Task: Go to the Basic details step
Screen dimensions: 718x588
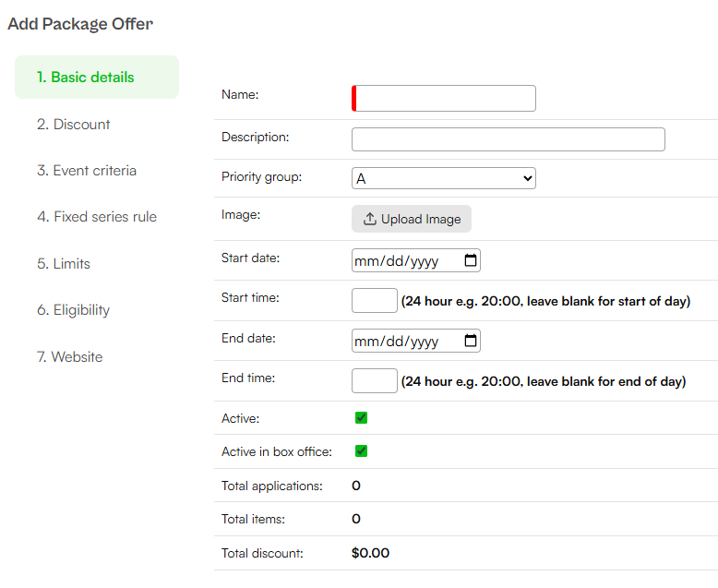Action: pos(97,77)
